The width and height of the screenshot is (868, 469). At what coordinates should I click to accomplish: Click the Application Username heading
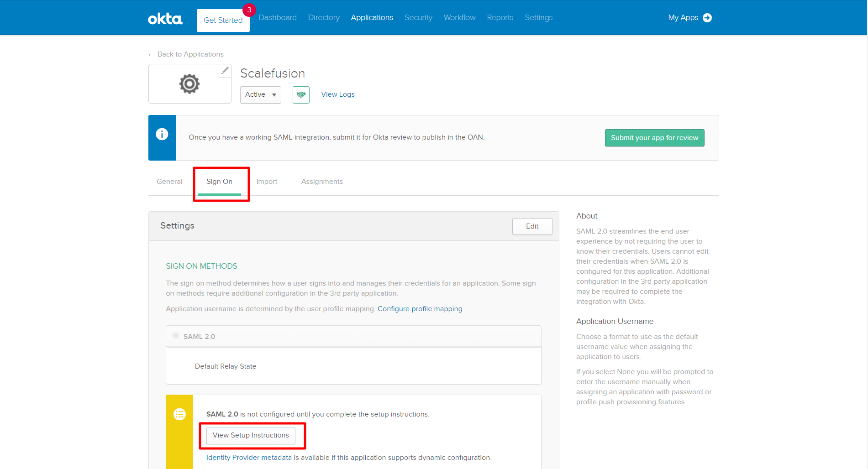[x=615, y=321]
